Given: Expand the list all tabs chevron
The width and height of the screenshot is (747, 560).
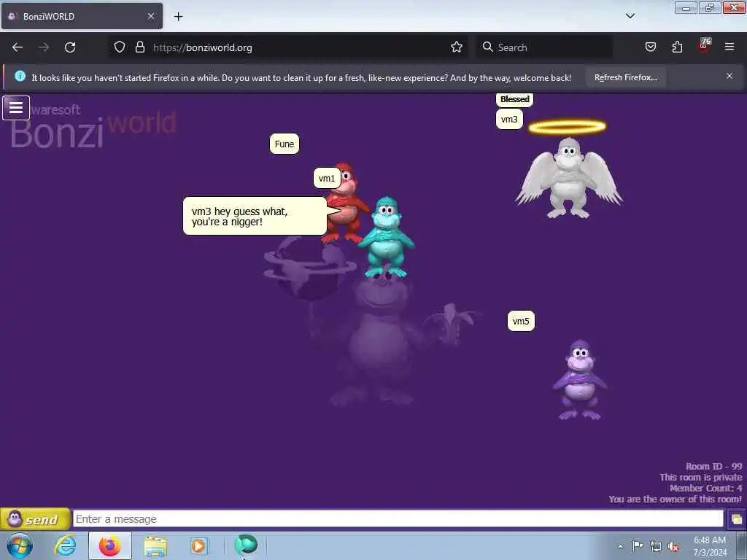Looking at the screenshot, I should [x=630, y=16].
